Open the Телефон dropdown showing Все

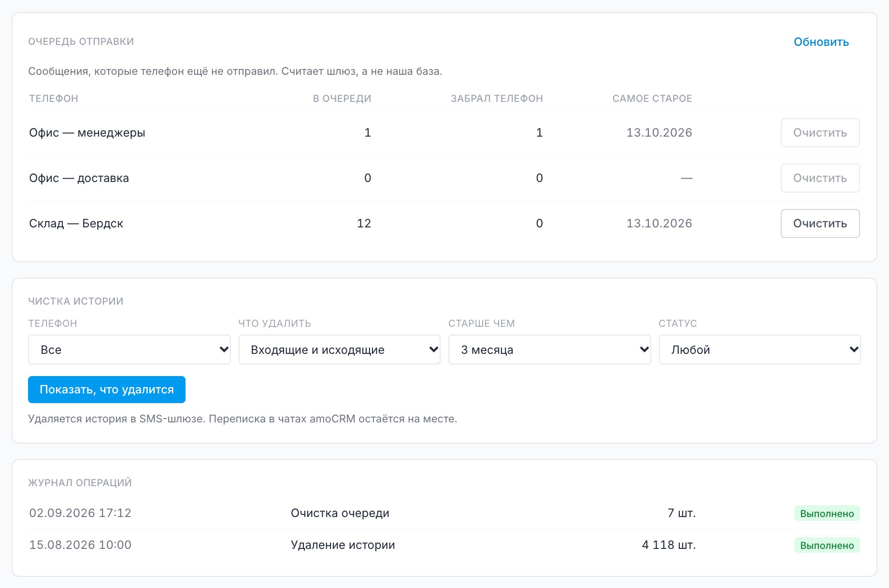click(129, 350)
